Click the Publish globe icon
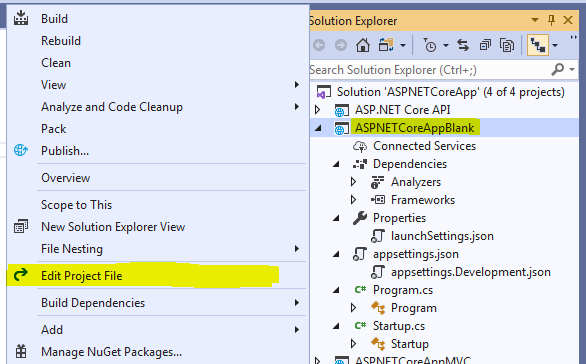This screenshot has width=586, height=364. (x=21, y=150)
